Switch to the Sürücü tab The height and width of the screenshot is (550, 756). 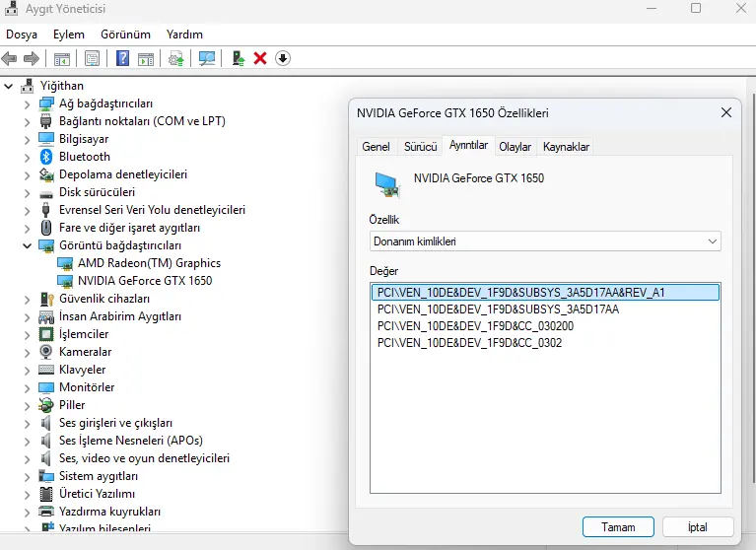point(421,147)
